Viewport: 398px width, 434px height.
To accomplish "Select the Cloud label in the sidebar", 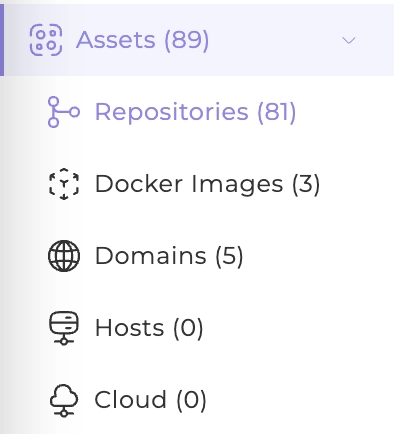I will click(x=130, y=399).
